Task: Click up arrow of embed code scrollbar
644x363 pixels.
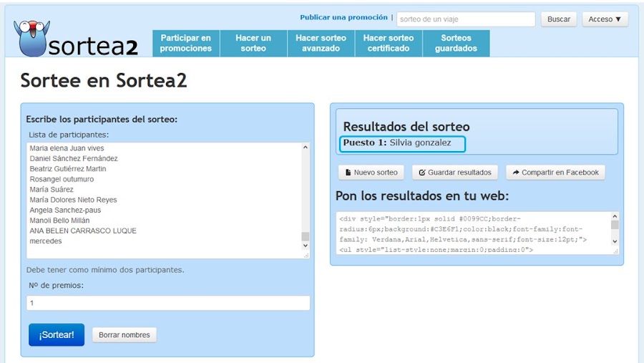Action: 615,216
